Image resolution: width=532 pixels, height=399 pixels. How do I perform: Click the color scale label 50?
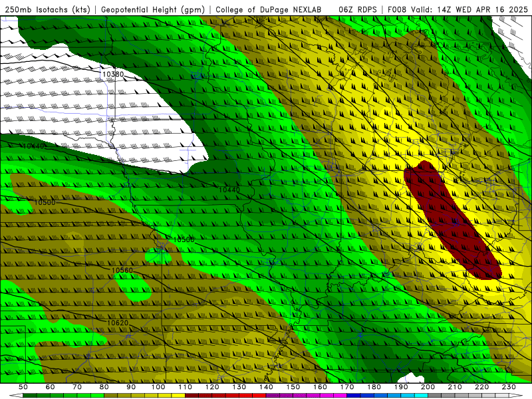(x=23, y=387)
